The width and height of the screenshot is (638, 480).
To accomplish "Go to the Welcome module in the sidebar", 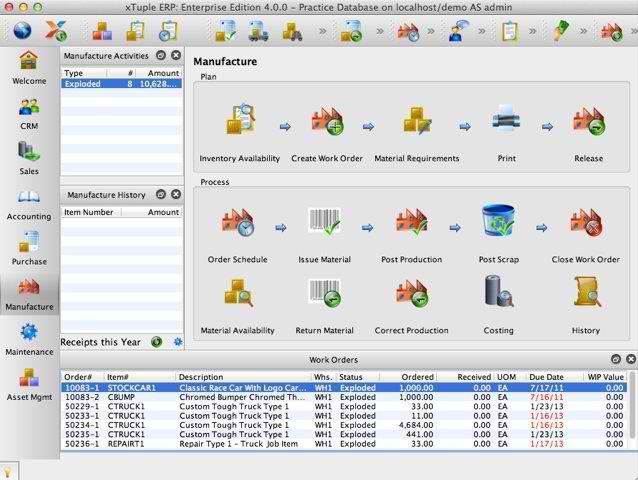I will (x=29, y=68).
